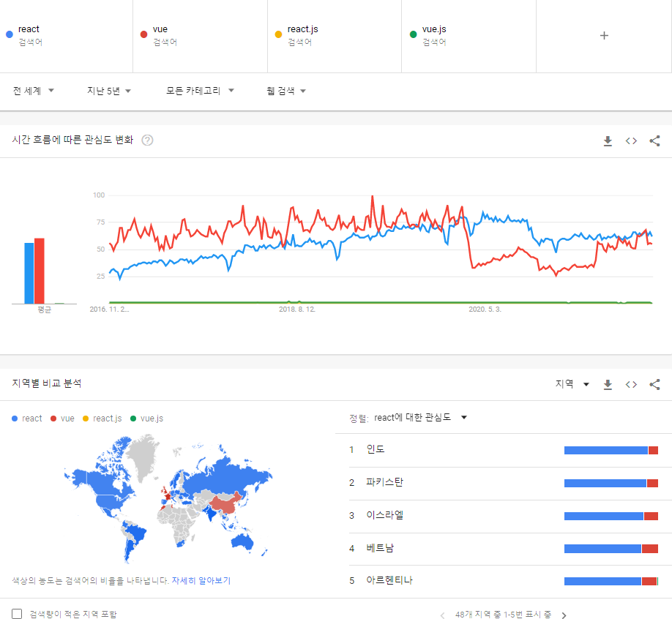Open the 자세히 알아보기 link
Screen dimensions: 672x619
click(x=201, y=580)
